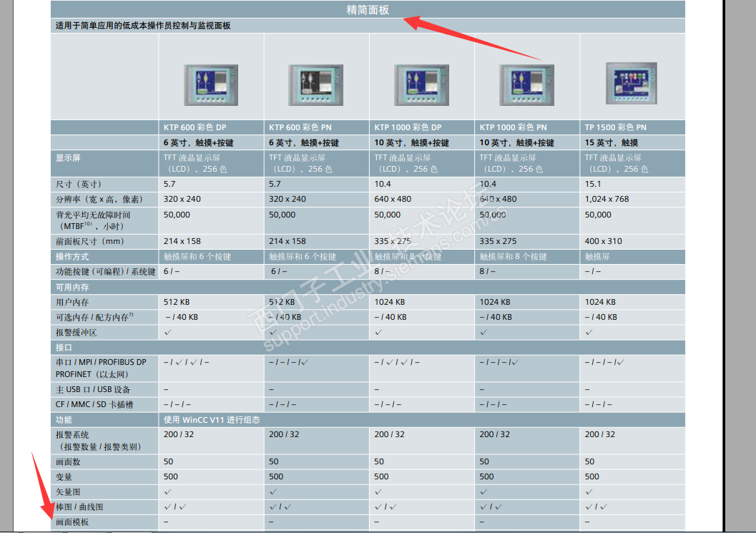Image resolution: width=756 pixels, height=533 pixels.
Task: Click the 200 / 32 value under KTP 600 彩色 DP
Action: tap(178, 434)
